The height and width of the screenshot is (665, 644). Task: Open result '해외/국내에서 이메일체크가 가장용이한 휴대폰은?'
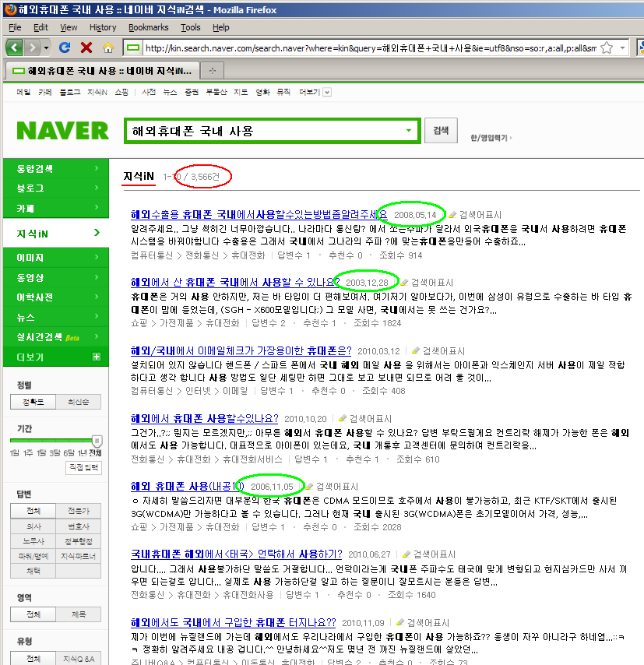pyautogui.click(x=241, y=350)
